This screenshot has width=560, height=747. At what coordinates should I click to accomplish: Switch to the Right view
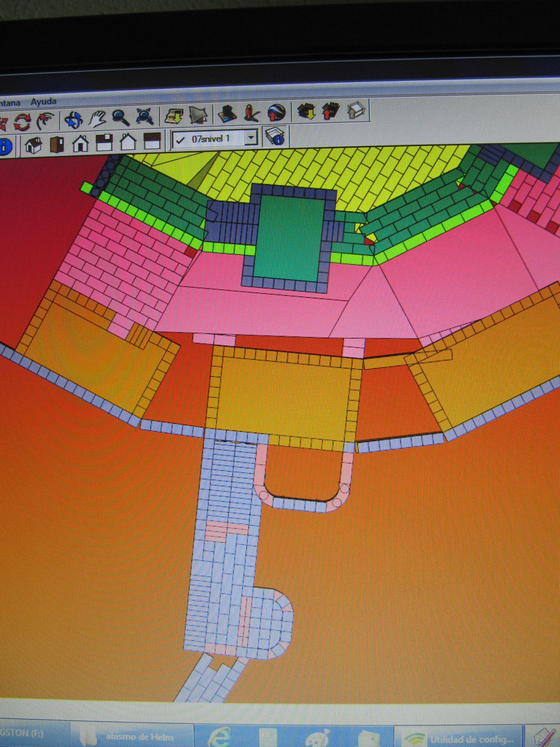point(104,142)
